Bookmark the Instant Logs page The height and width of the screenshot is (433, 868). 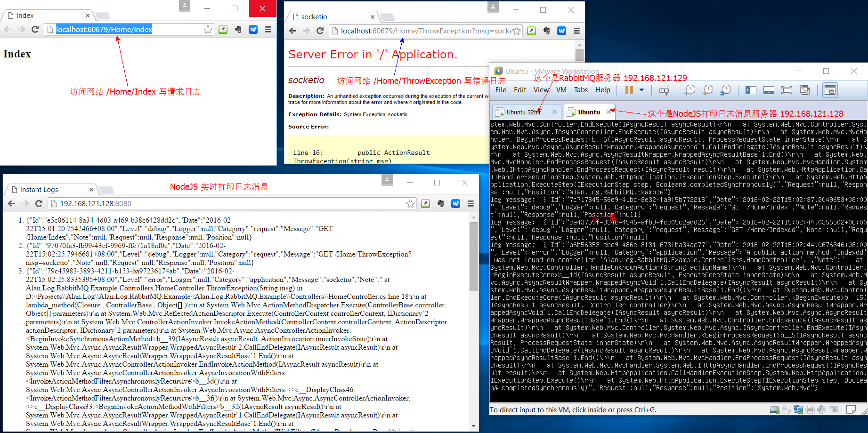coord(410,203)
